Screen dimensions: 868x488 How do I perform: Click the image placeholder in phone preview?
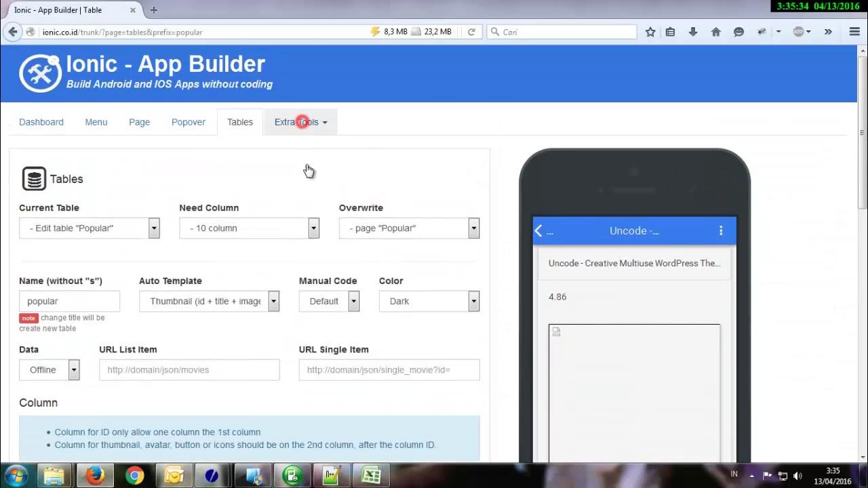tap(634, 393)
